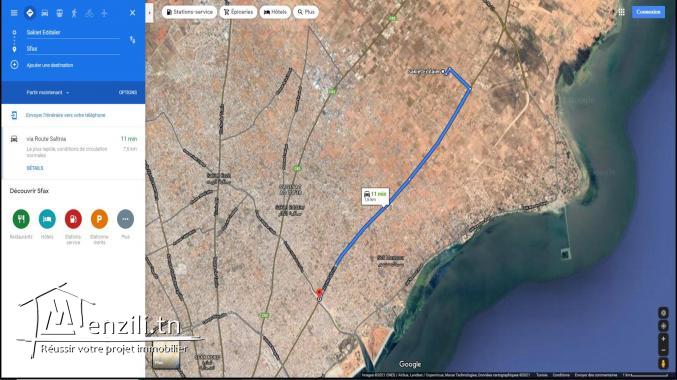
Task: Show your location button
Action: click(663, 326)
